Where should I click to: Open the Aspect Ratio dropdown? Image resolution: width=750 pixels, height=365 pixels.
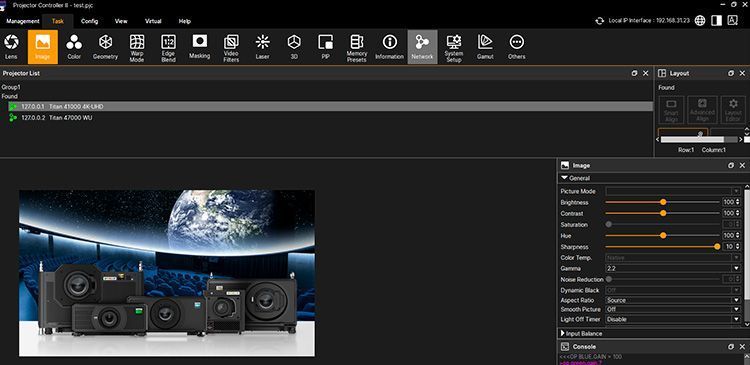pos(673,300)
